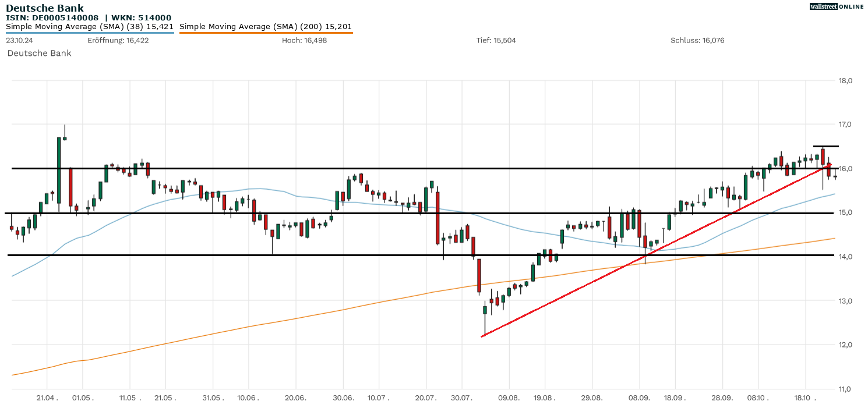The height and width of the screenshot is (401, 868).
Task: Click the Schluss 16,076 value
Action: click(x=697, y=40)
